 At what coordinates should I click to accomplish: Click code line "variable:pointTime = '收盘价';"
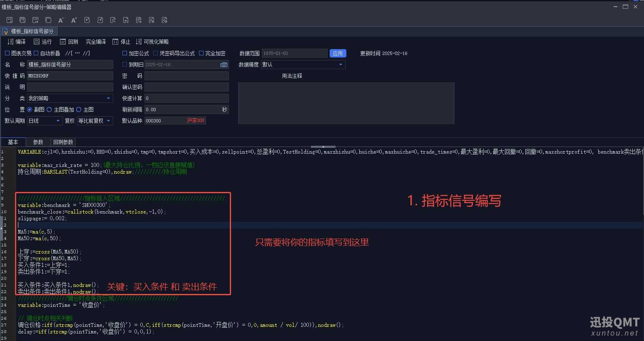61,305
